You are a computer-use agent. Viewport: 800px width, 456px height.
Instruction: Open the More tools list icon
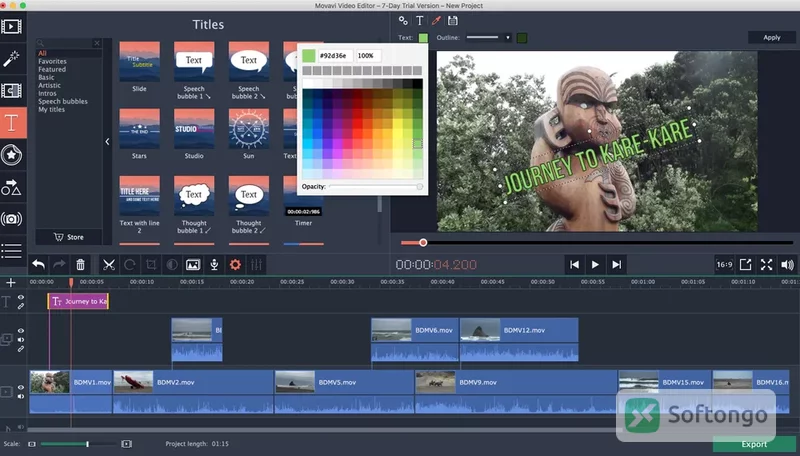click(x=12, y=251)
